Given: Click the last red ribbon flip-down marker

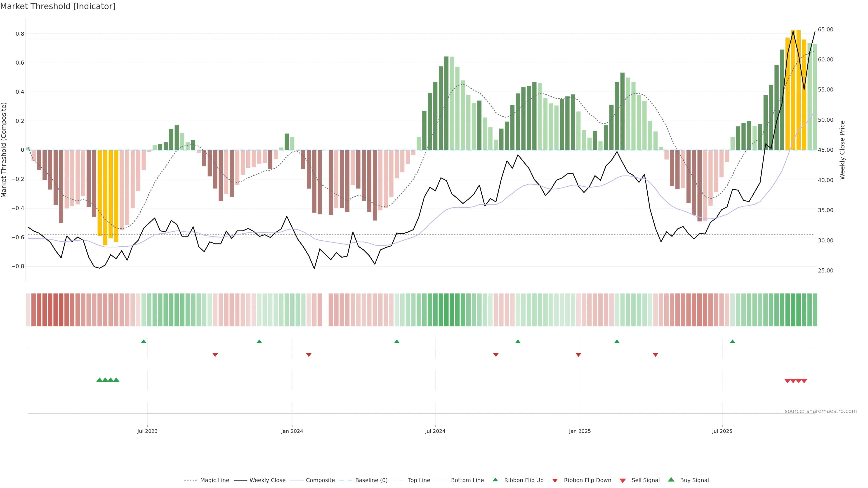Looking at the screenshot, I should (x=655, y=355).
